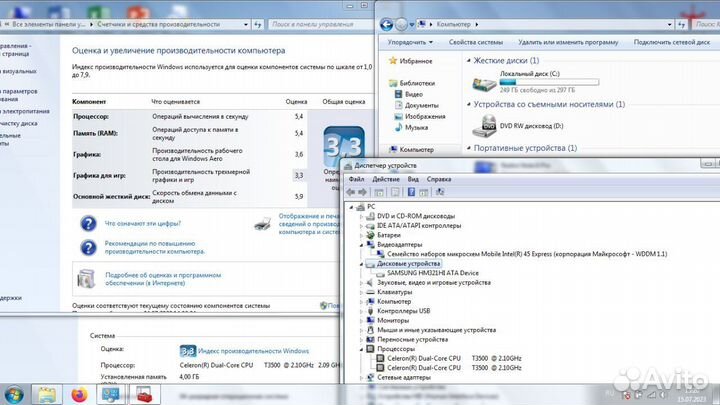This screenshot has height=405, width=720.
Task: Click the DVD RW дисковод (D:) icon
Action: point(484,126)
